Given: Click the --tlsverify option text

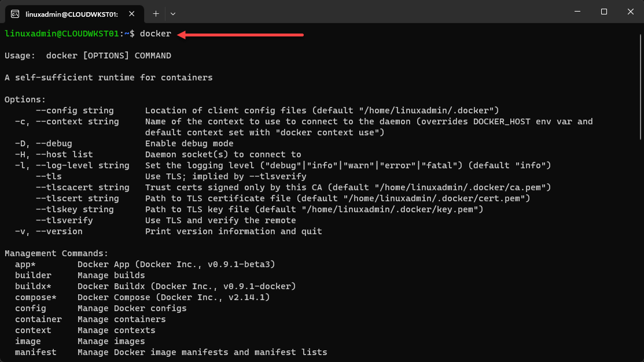Looking at the screenshot, I should pos(64,220).
